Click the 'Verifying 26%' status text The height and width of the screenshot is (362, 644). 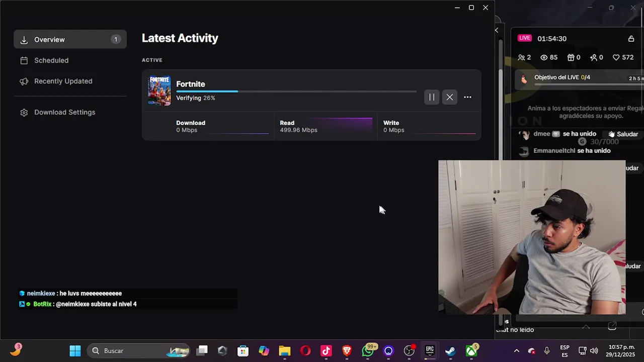196,98
